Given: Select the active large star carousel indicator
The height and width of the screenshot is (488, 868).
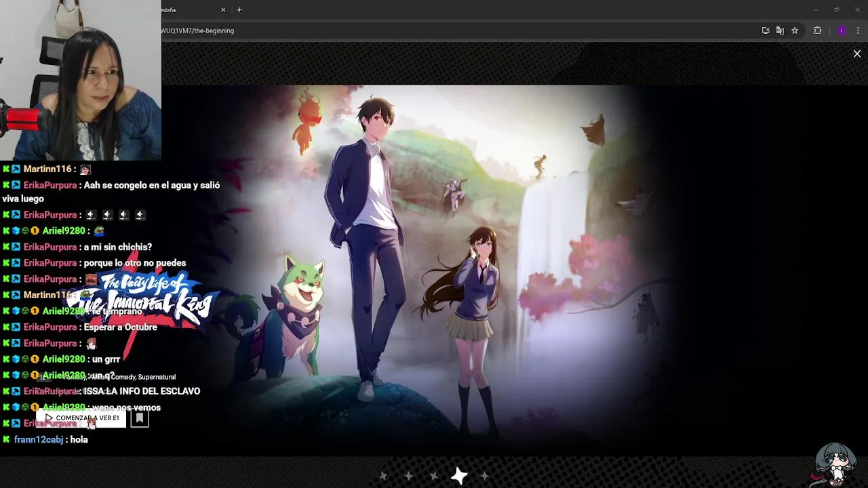Looking at the screenshot, I should (459, 476).
